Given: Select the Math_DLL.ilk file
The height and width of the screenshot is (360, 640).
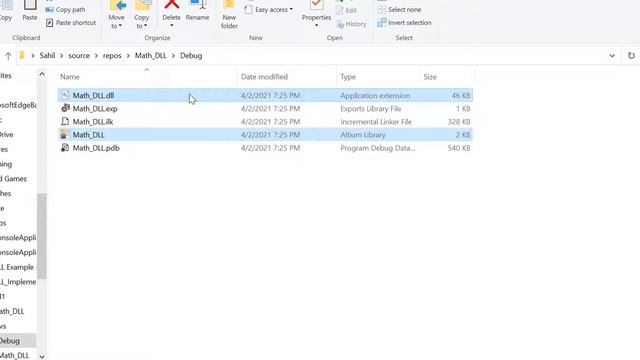Looking at the screenshot, I should [265, 122].
